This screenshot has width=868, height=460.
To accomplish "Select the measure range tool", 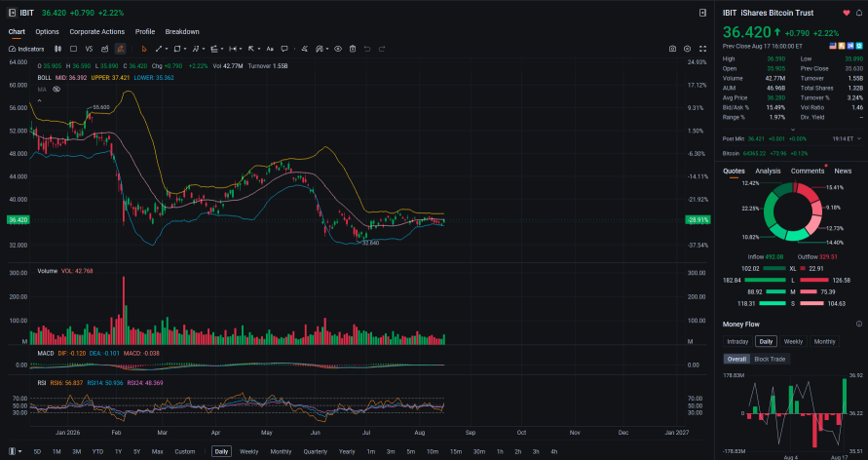I will (x=233, y=49).
